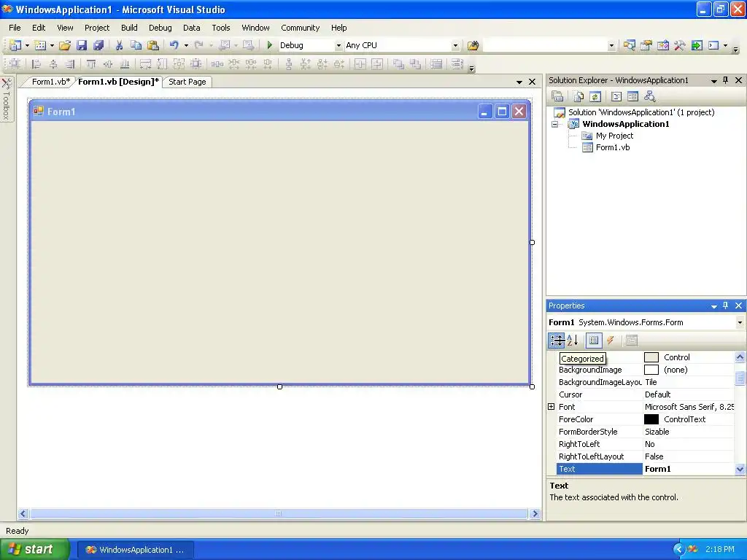Save Form1.vb with the floppy disk icon
The width and height of the screenshot is (747, 560).
tap(82, 45)
